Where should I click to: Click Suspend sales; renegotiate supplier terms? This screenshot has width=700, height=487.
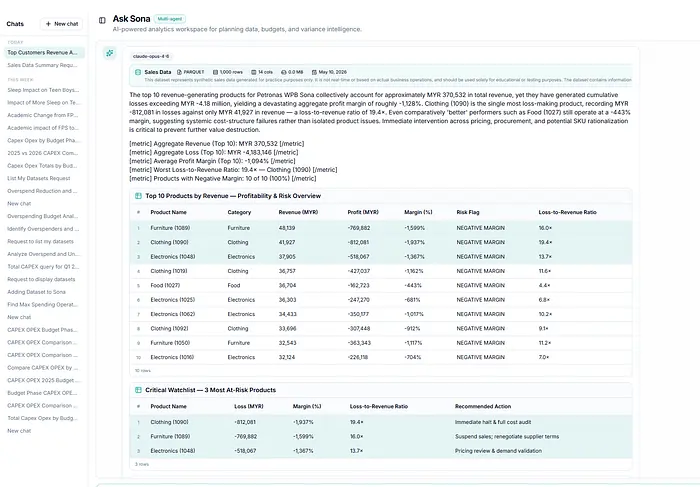(x=507, y=437)
